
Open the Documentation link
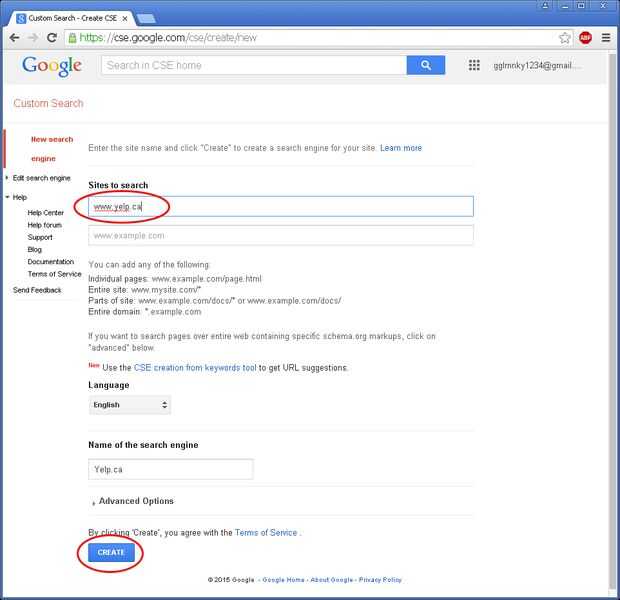click(51, 262)
